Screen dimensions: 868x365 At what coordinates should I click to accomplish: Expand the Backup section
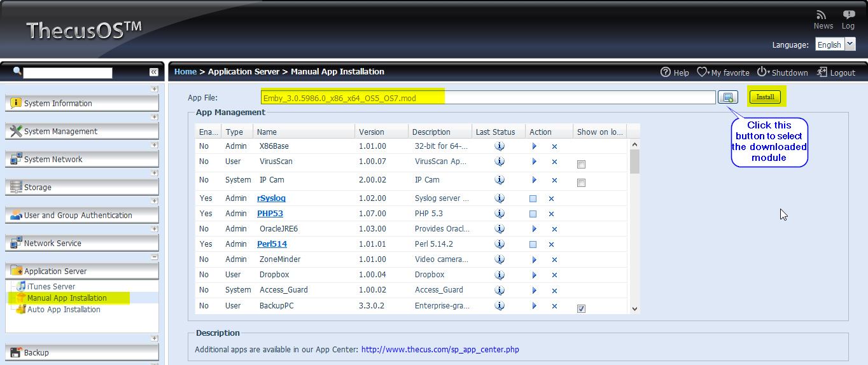[x=155, y=338]
